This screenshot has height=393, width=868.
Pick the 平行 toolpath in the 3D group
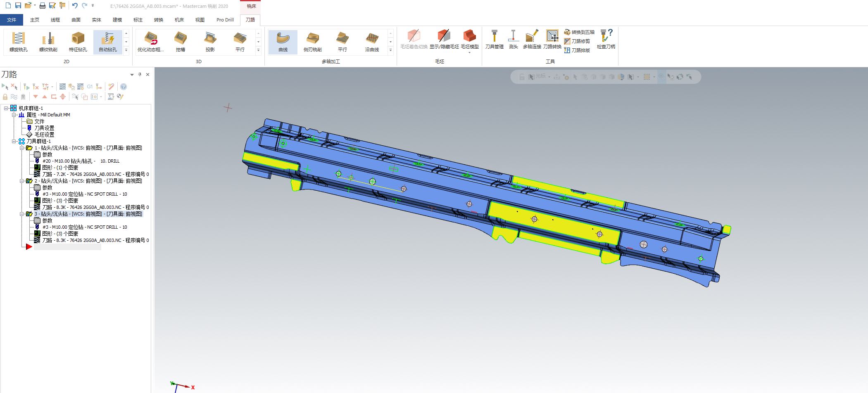[240, 42]
